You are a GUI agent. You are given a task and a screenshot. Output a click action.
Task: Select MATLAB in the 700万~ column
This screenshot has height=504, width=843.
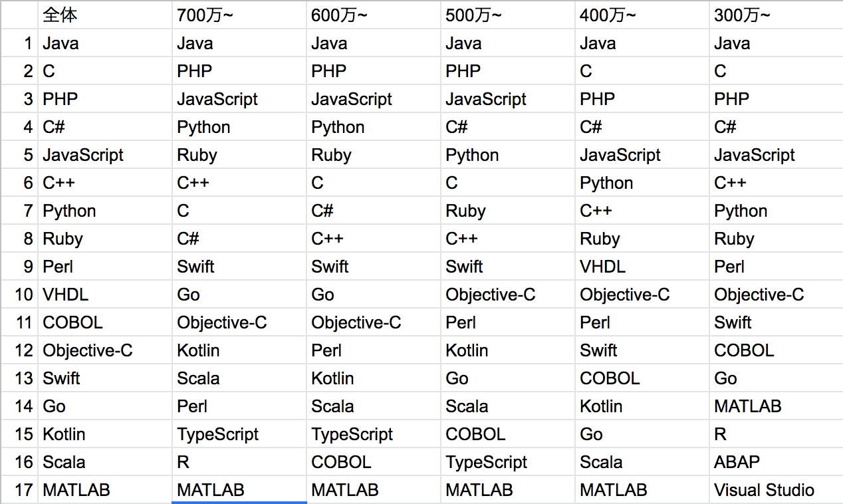tap(210, 491)
